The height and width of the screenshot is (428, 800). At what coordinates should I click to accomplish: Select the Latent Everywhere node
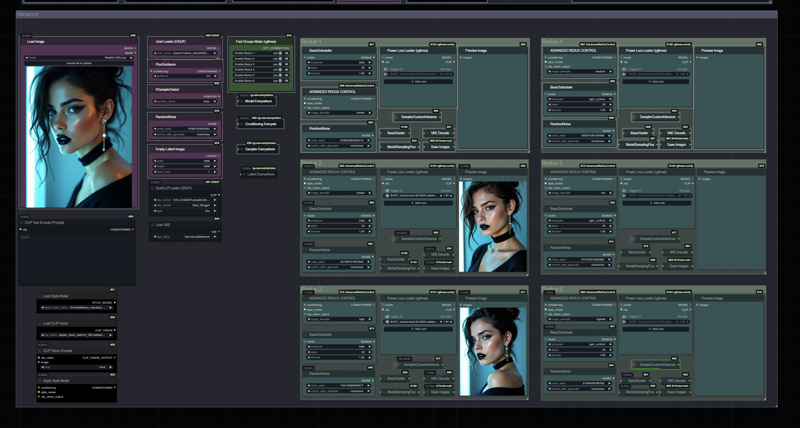(259, 174)
